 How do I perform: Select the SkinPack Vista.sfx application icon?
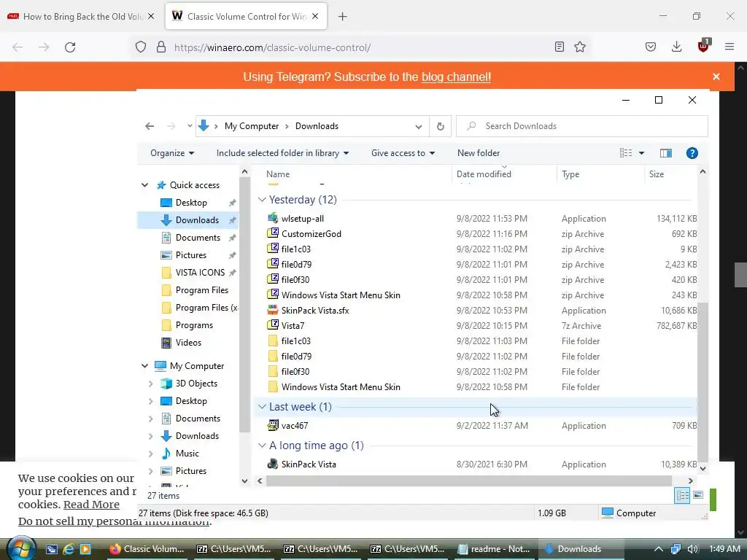[x=273, y=311]
